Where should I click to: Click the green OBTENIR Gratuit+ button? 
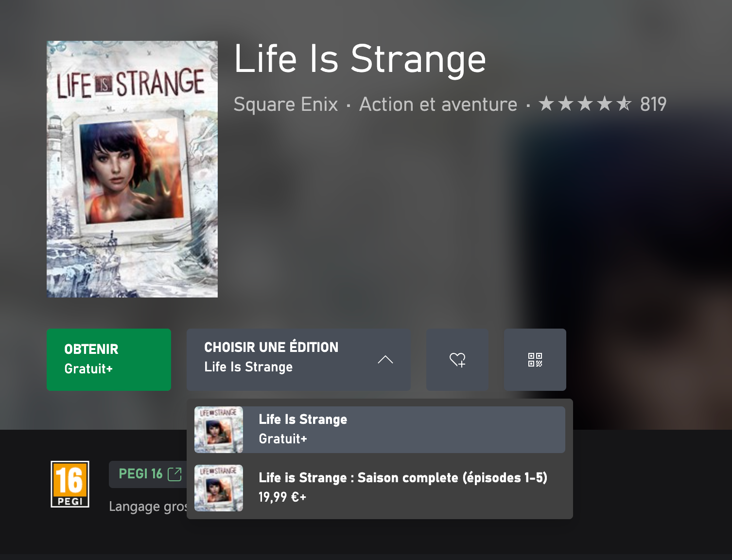click(x=109, y=360)
